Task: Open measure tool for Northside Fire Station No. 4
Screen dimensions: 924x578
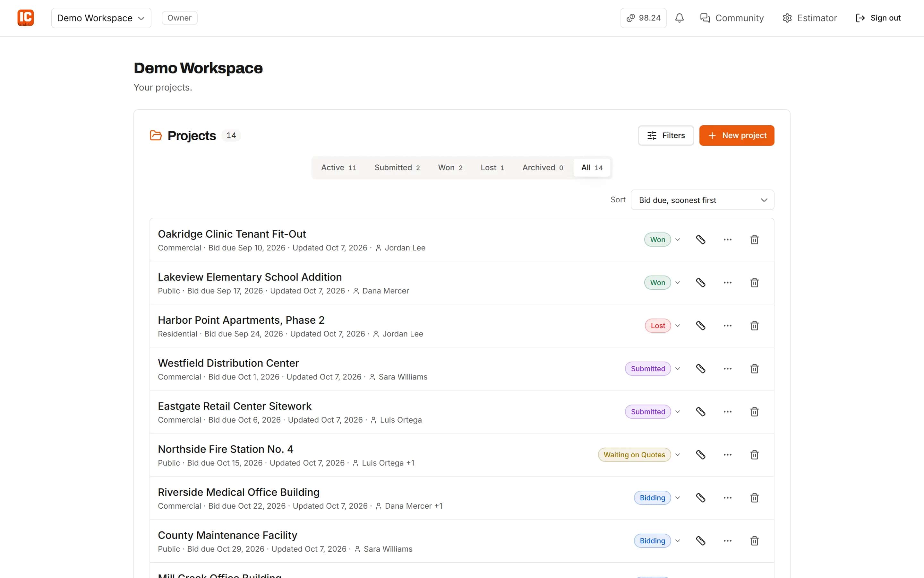Action: click(700, 454)
